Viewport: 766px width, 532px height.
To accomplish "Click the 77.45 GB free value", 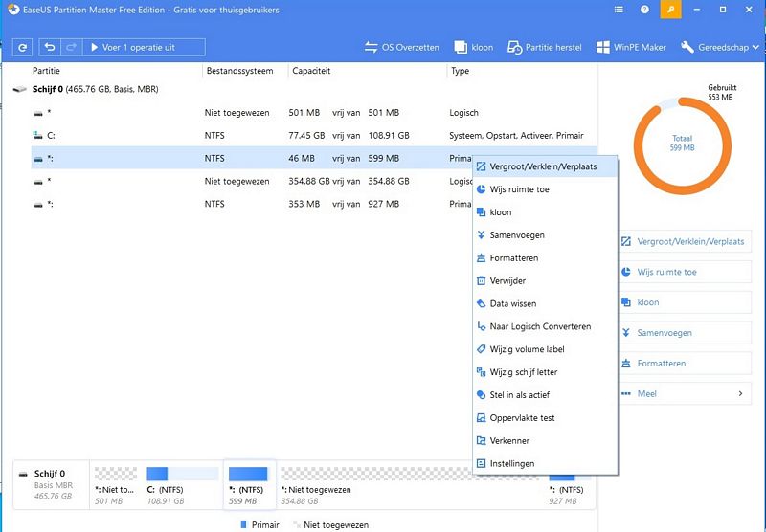I will tap(306, 136).
